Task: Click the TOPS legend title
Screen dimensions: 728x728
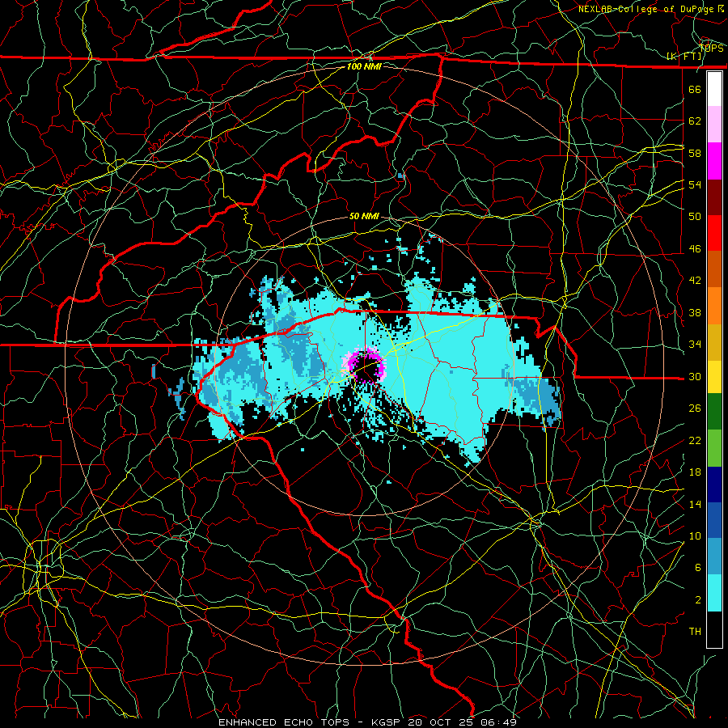Action: pos(711,48)
